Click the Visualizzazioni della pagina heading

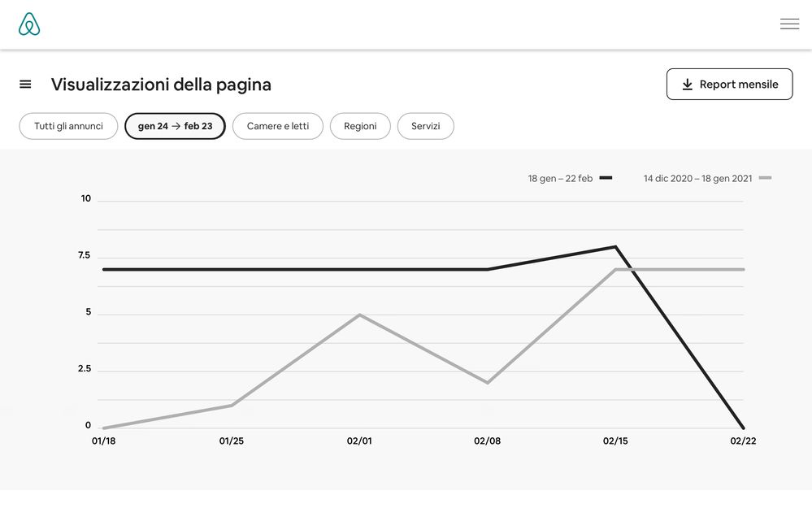coord(161,85)
